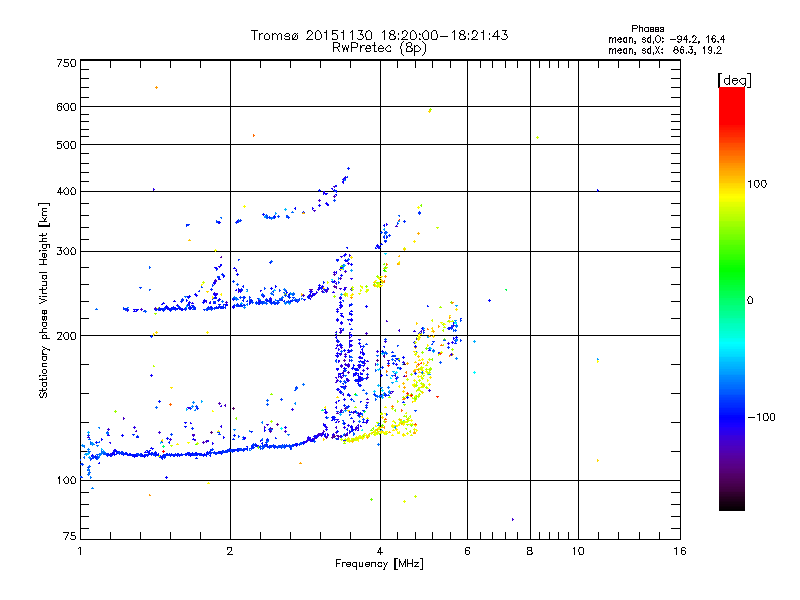The width and height of the screenshot is (800, 600).
Task: Click the 'mean, sd,O: -94.2, 16.4' statistic
Action: pyautogui.click(x=666, y=39)
